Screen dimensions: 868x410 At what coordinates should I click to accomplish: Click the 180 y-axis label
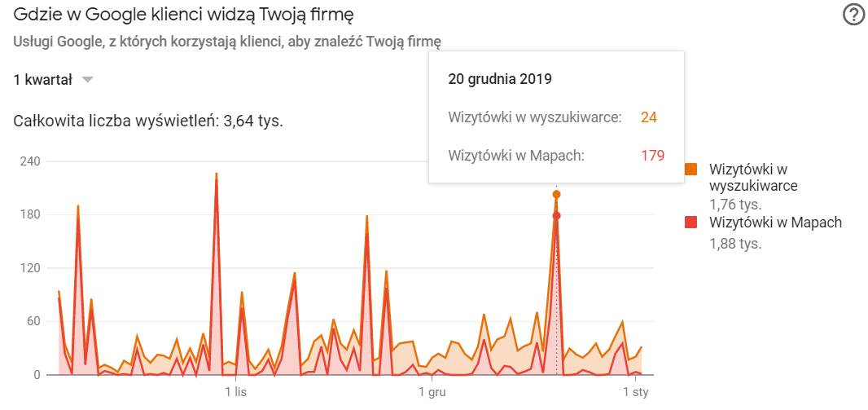click(29, 215)
